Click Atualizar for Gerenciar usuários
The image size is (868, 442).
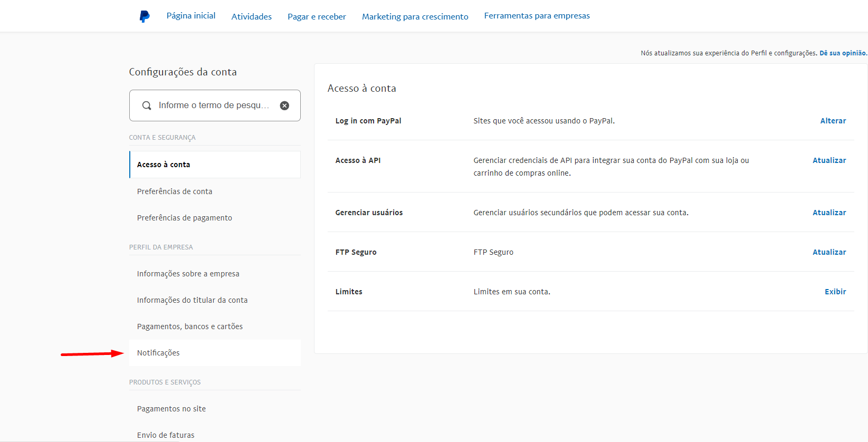coord(829,213)
